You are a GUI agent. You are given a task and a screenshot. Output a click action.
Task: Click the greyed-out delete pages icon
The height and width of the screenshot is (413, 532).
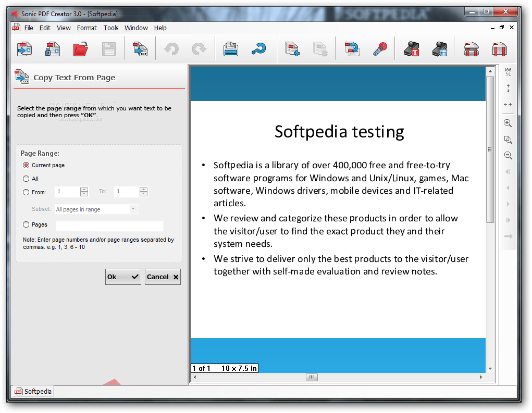(320, 49)
